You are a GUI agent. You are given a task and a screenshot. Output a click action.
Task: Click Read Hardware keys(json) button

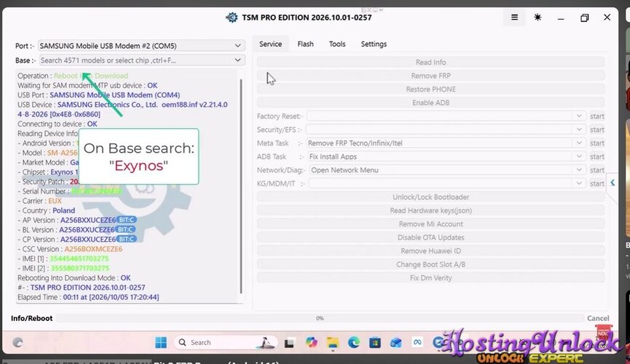click(x=430, y=210)
